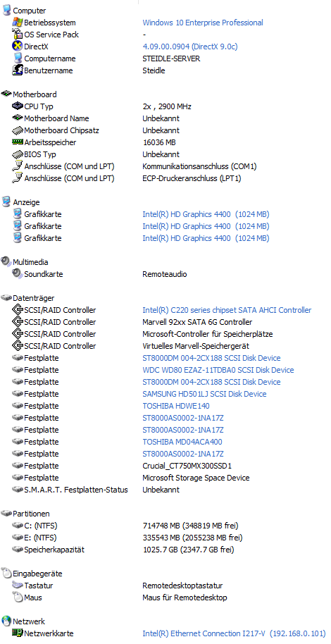Click Virtuelles Marvell-Speichergerät text
Image resolution: width=331 pixels, height=644 pixels.
(196, 346)
